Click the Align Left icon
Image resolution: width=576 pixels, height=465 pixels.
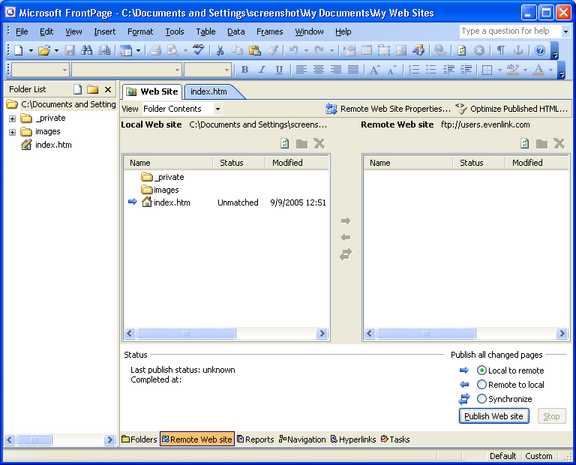301,69
